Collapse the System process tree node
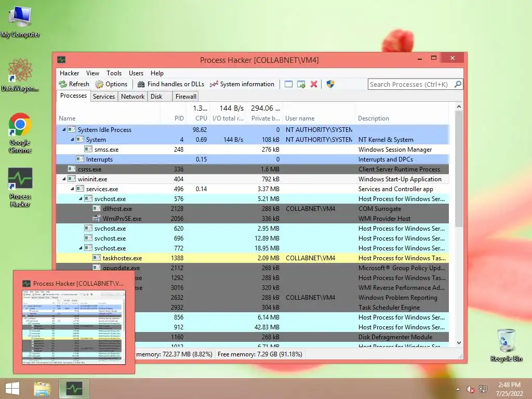The width and height of the screenshot is (532, 399). [72, 139]
